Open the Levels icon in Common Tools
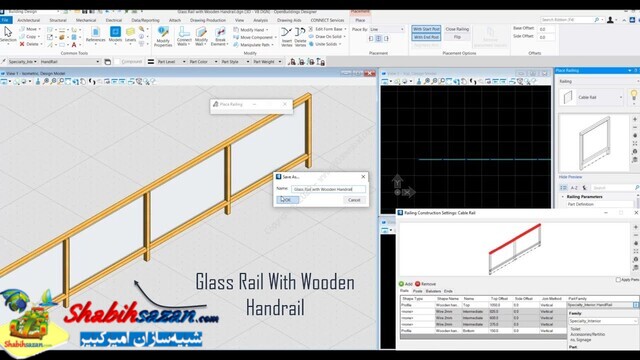 (x=130, y=34)
